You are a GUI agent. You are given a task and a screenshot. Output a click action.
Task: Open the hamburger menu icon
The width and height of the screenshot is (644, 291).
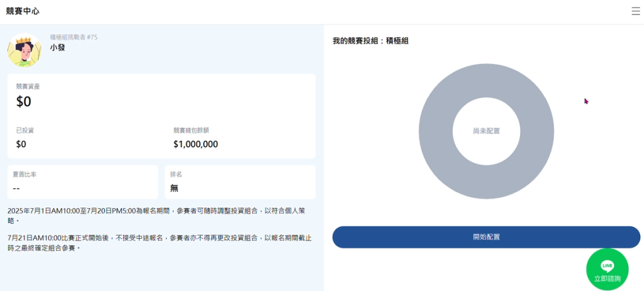tap(635, 11)
